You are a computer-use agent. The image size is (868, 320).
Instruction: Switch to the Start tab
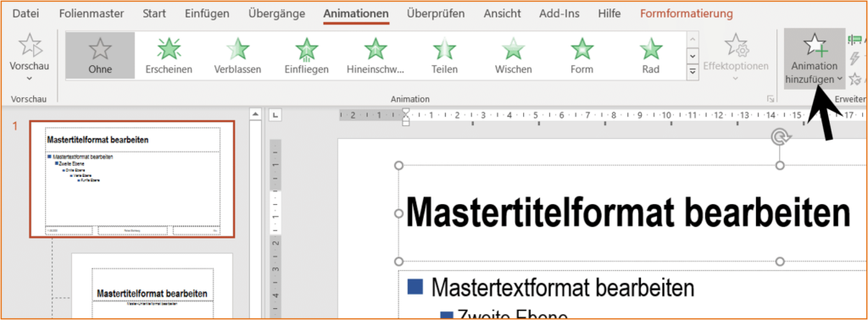tap(154, 14)
